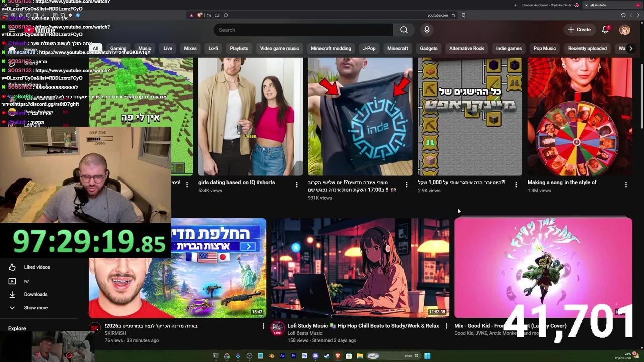The image size is (644, 362).
Task: Click the Liked videos thumbs-up icon
Action: [12, 267]
